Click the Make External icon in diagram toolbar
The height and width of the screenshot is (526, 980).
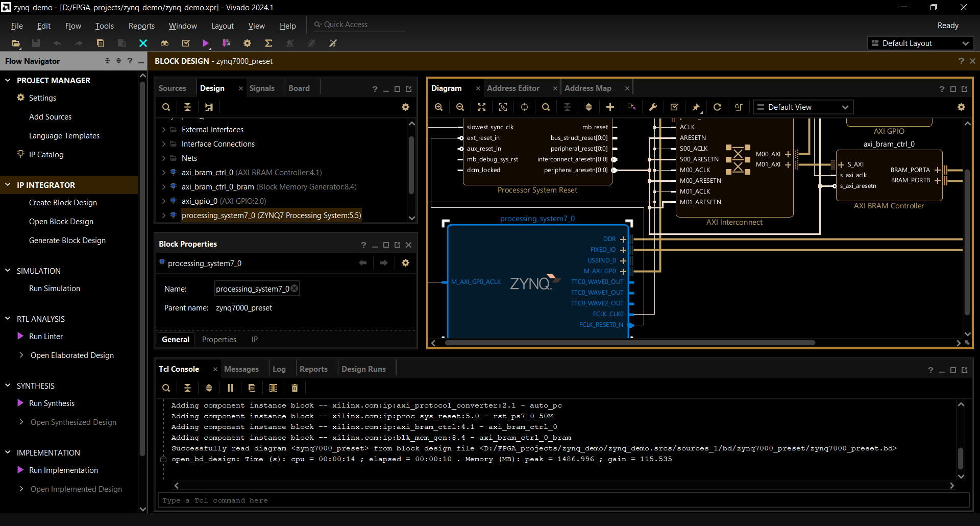click(631, 107)
